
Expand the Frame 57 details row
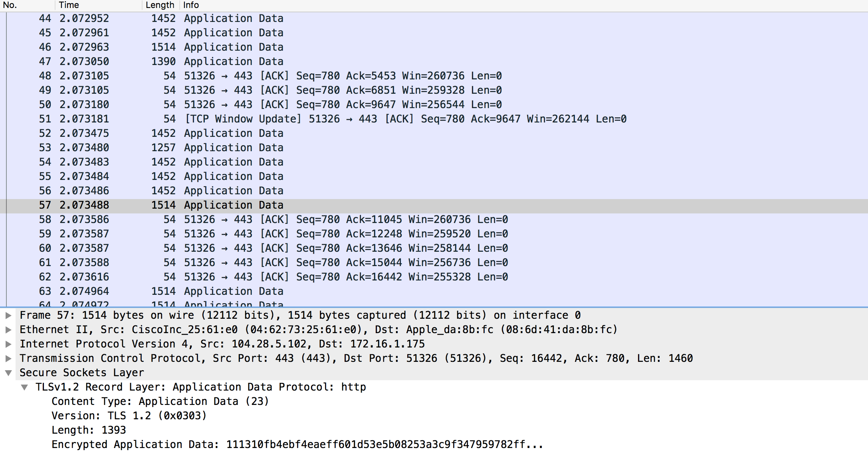pyautogui.click(x=8, y=316)
